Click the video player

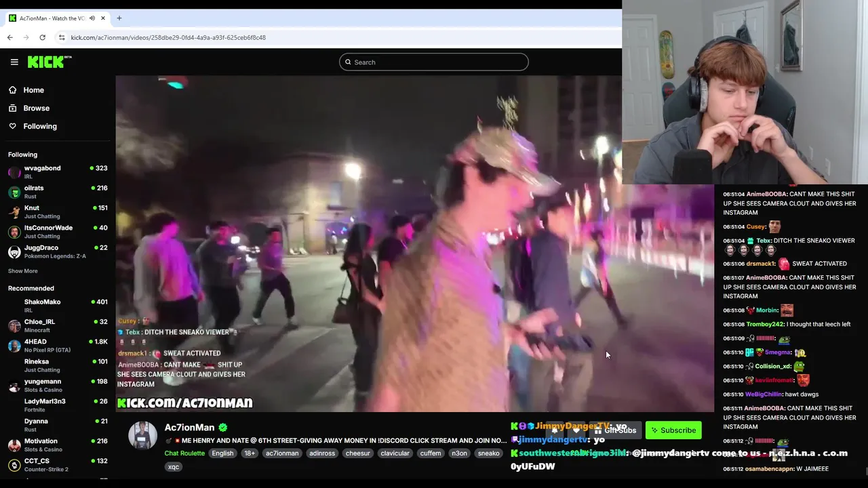pyautogui.click(x=414, y=243)
